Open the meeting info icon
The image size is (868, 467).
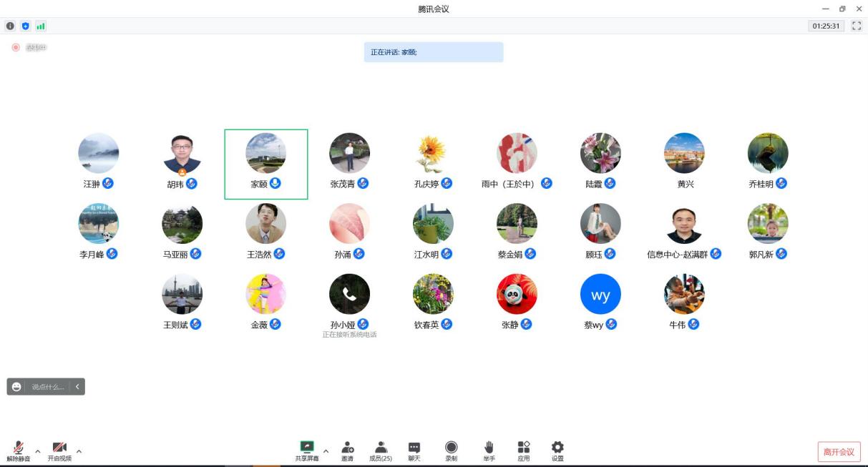[x=10, y=26]
